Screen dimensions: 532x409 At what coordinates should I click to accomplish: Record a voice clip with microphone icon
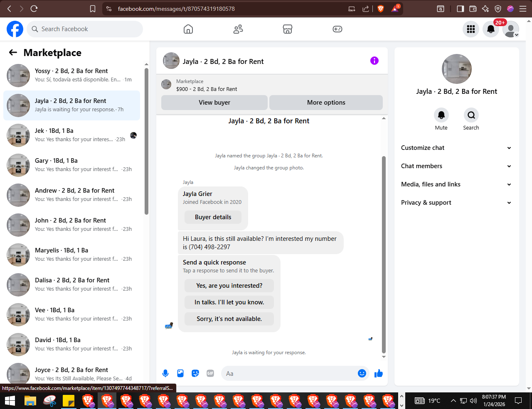point(165,373)
